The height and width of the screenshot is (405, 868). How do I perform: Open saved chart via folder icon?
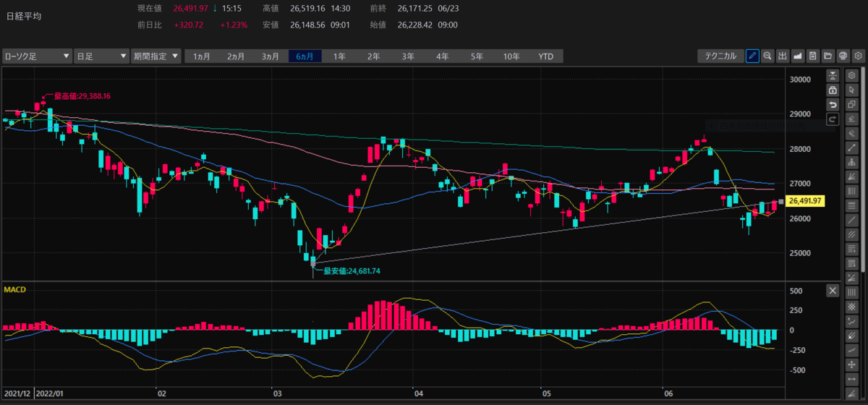pyautogui.click(x=828, y=56)
